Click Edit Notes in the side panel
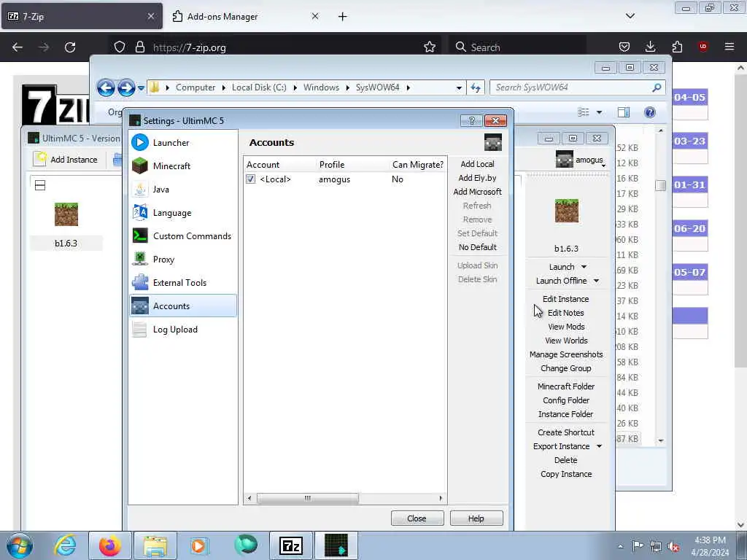The width and height of the screenshot is (747, 560). coord(566,312)
